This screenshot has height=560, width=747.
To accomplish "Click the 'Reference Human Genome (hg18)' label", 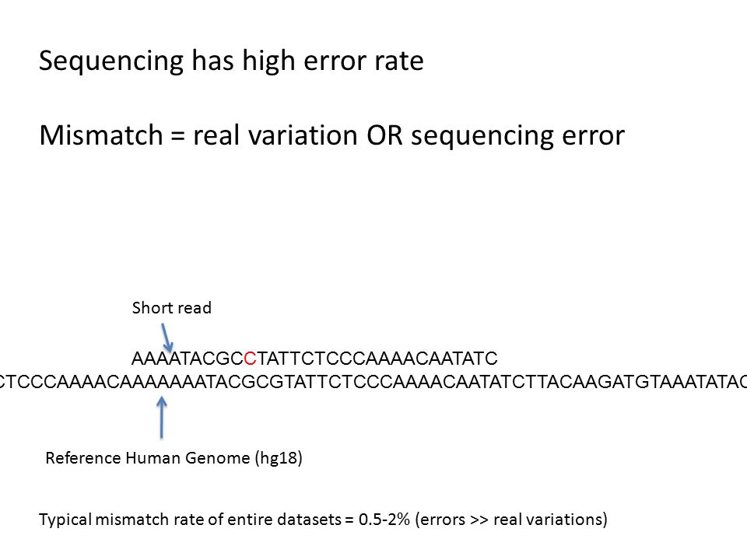I will click(x=174, y=458).
